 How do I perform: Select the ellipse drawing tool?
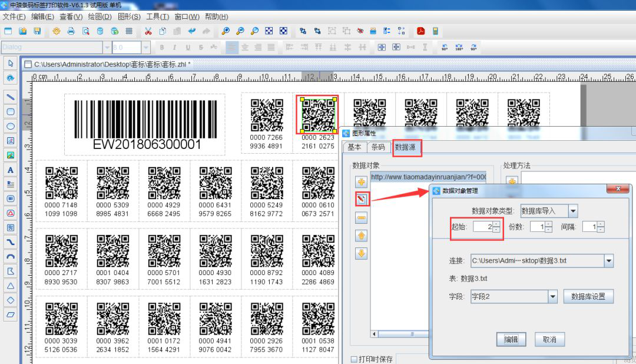[10, 126]
